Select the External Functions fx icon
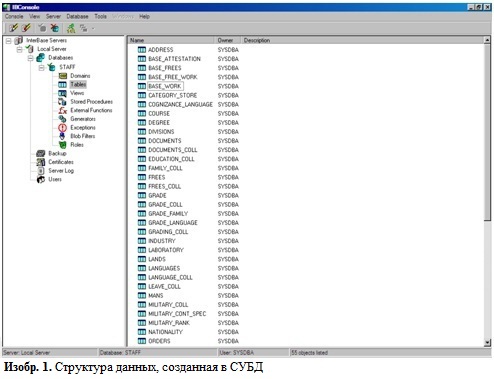494x379 pixels. click(63, 110)
